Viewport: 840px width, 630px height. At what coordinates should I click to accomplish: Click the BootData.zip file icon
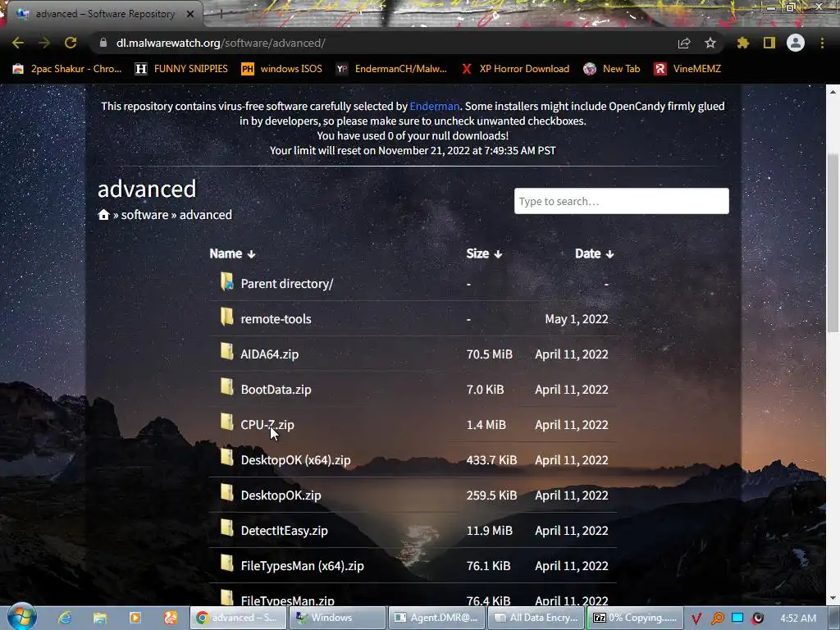coord(226,387)
